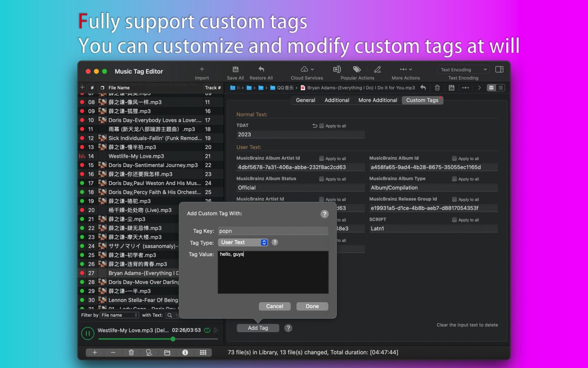Open the Tag Type User Text dropdown
The image size is (588, 368).
(x=243, y=242)
